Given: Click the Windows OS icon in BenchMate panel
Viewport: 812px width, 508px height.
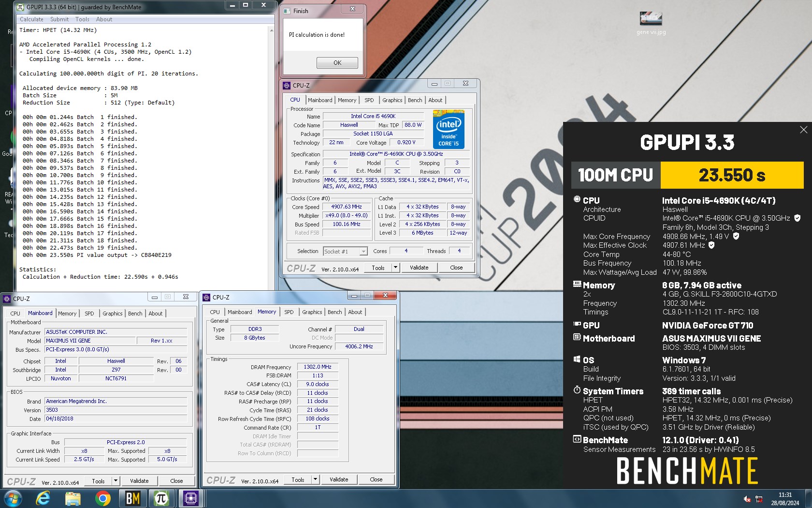Looking at the screenshot, I should click(577, 359).
